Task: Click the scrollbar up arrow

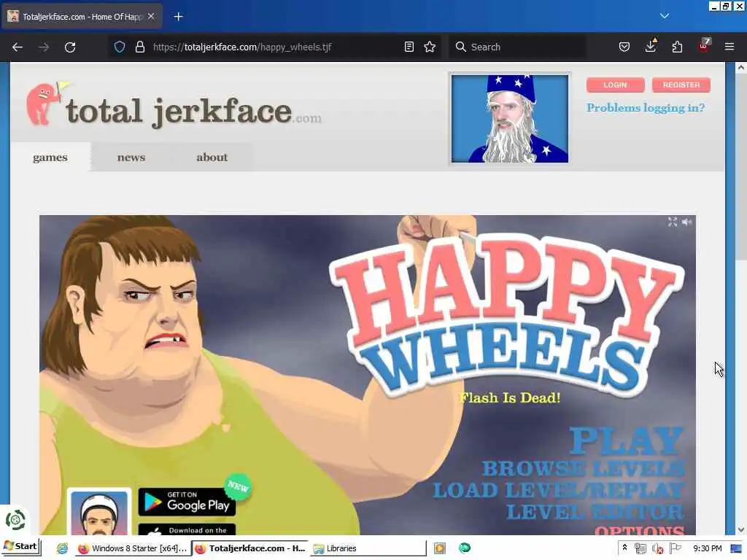Action: tap(741, 68)
